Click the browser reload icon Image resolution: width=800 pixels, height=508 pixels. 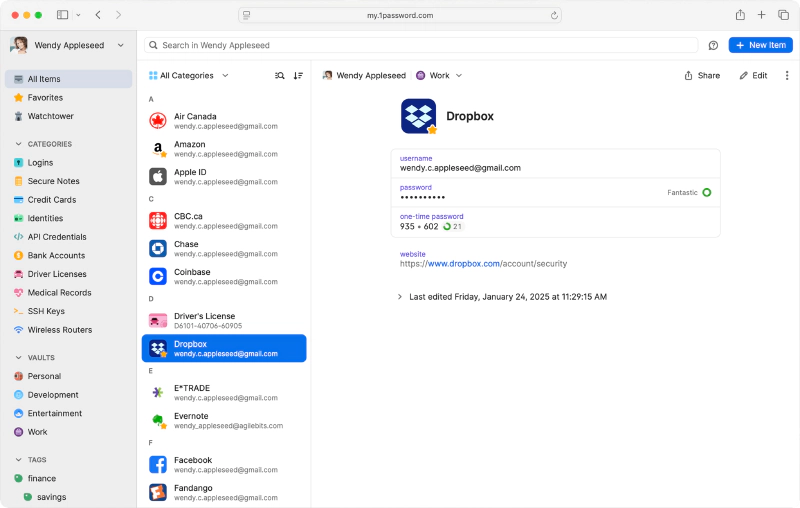click(x=554, y=15)
